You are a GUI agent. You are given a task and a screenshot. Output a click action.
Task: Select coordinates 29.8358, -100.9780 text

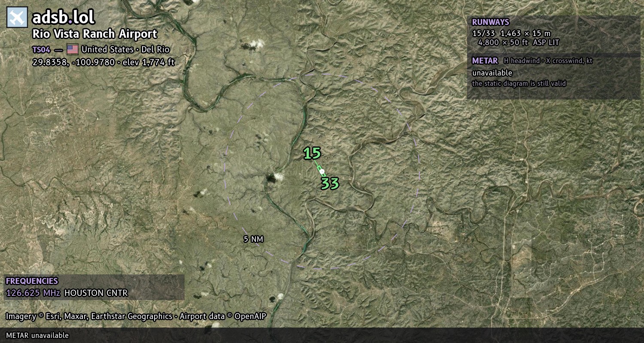tap(73, 62)
